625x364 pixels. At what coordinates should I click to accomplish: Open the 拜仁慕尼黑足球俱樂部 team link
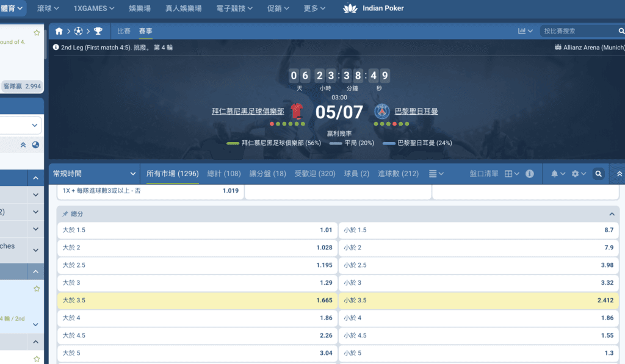click(x=248, y=112)
